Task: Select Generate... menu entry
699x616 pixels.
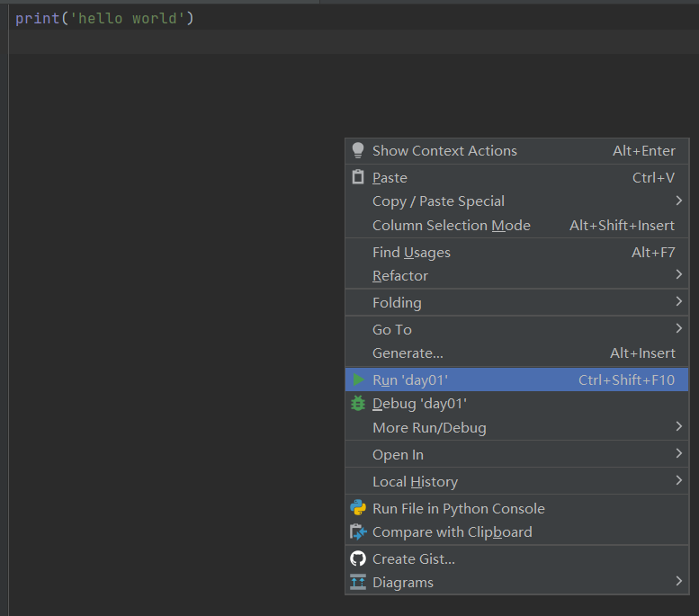Action: pyautogui.click(x=408, y=353)
